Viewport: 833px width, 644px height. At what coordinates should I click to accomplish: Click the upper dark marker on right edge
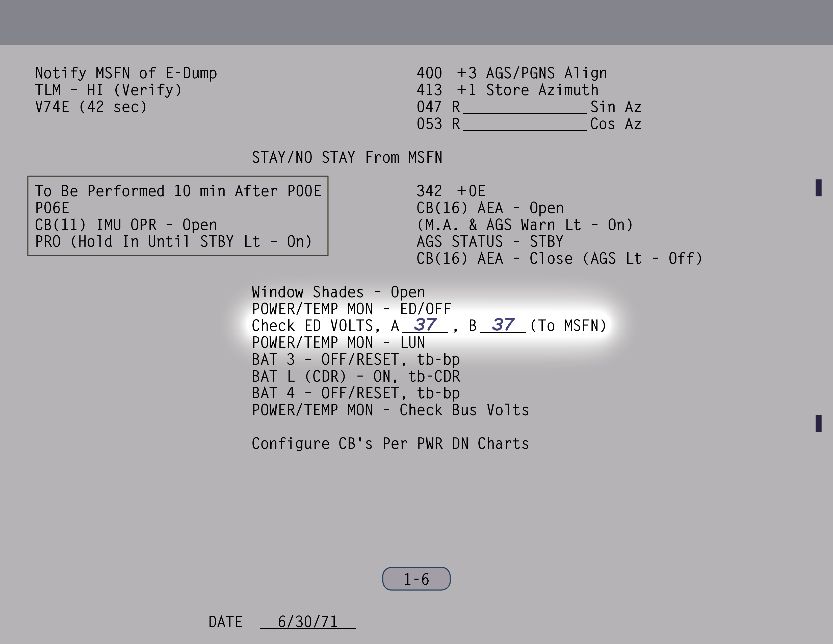[818, 188]
